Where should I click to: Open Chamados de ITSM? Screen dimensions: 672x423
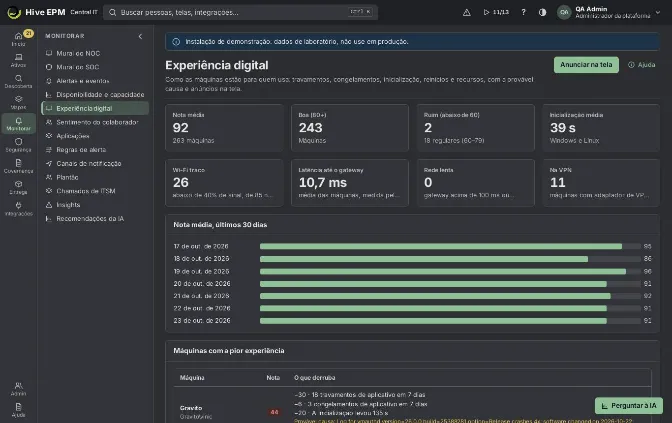click(95, 191)
